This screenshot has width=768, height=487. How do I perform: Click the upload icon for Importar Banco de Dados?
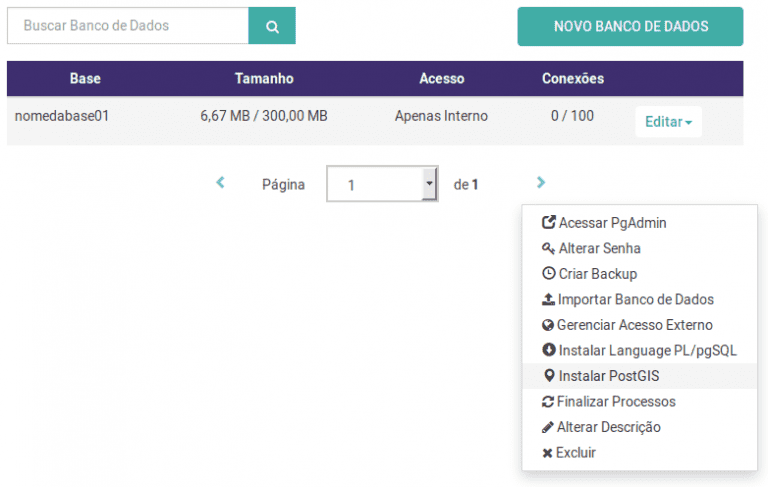tap(548, 299)
